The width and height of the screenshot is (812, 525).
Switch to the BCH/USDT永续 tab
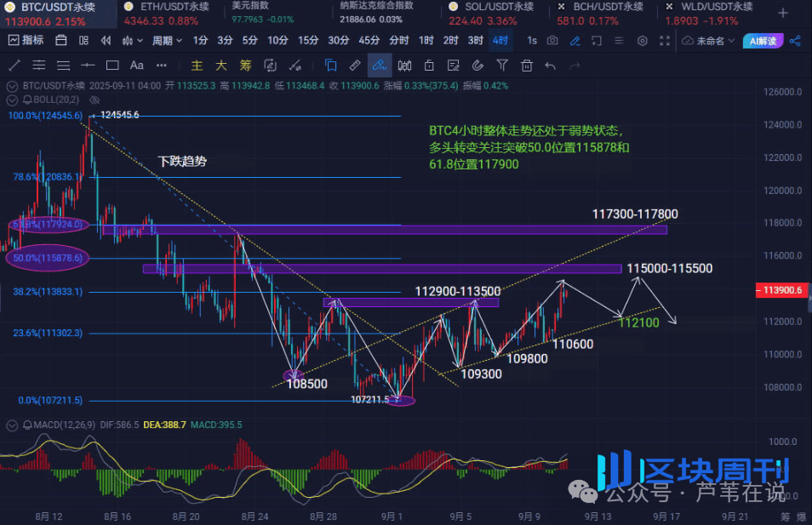601,14
